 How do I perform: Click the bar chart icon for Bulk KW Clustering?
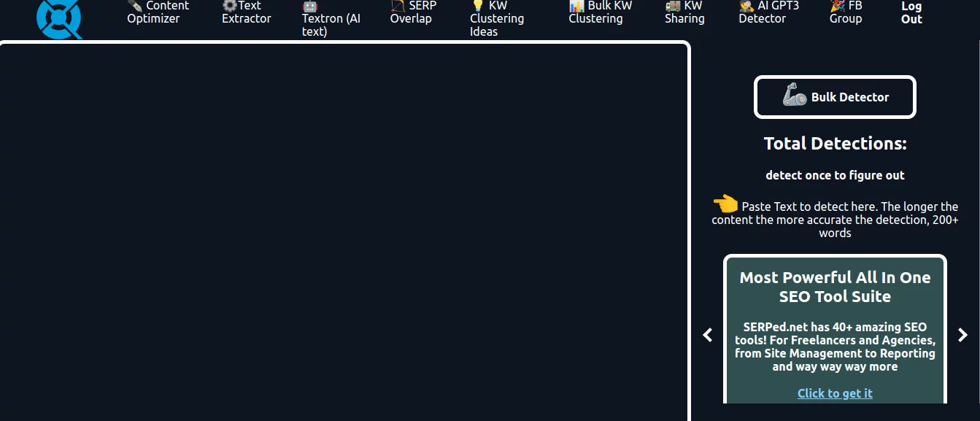pos(576,5)
